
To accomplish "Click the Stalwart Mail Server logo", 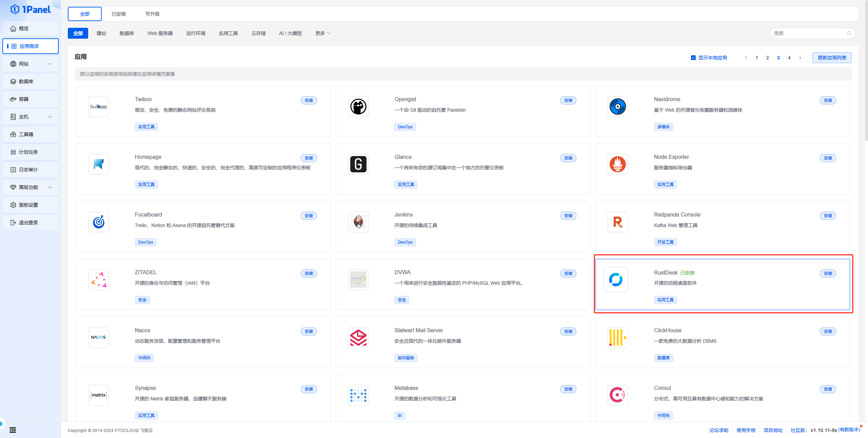I will (358, 337).
